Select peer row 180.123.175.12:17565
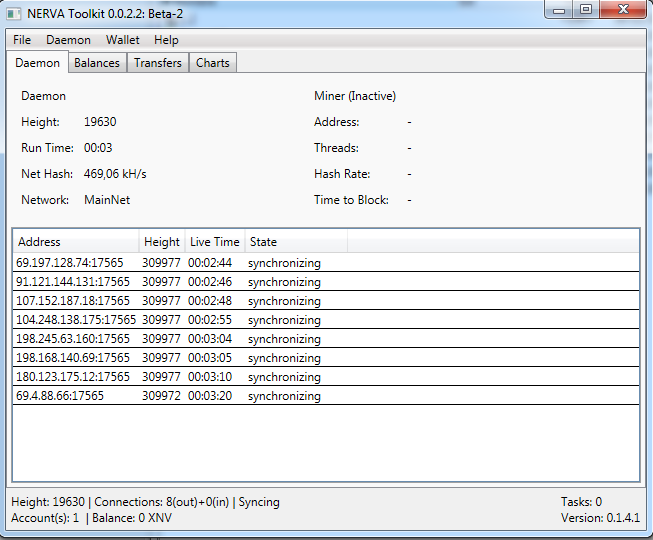The height and width of the screenshot is (540, 653). 326,377
